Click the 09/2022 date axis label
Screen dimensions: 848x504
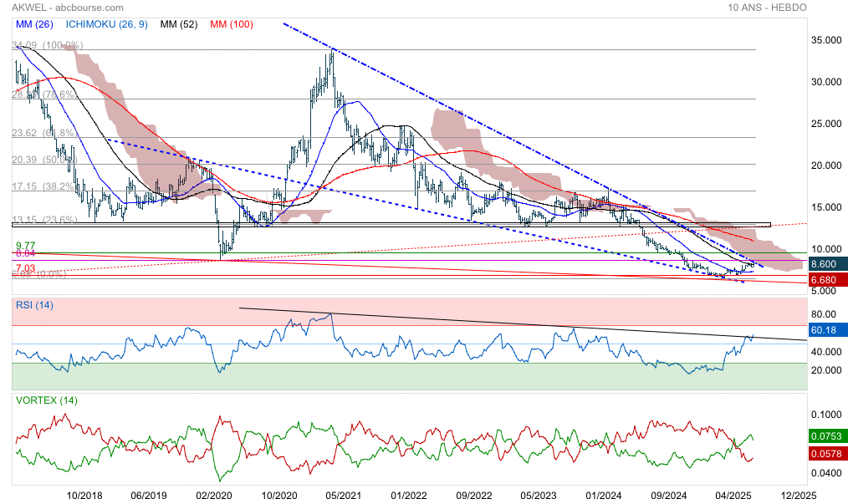pyautogui.click(x=473, y=496)
